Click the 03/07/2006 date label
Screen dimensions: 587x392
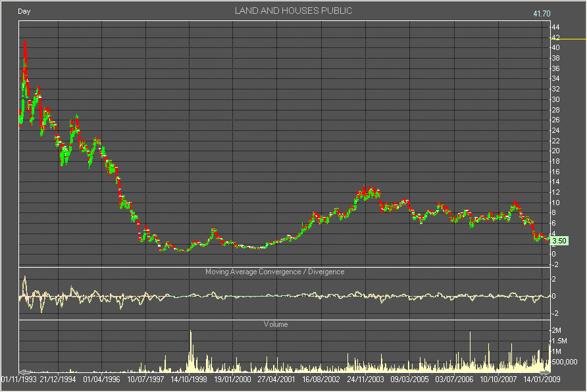click(x=454, y=380)
